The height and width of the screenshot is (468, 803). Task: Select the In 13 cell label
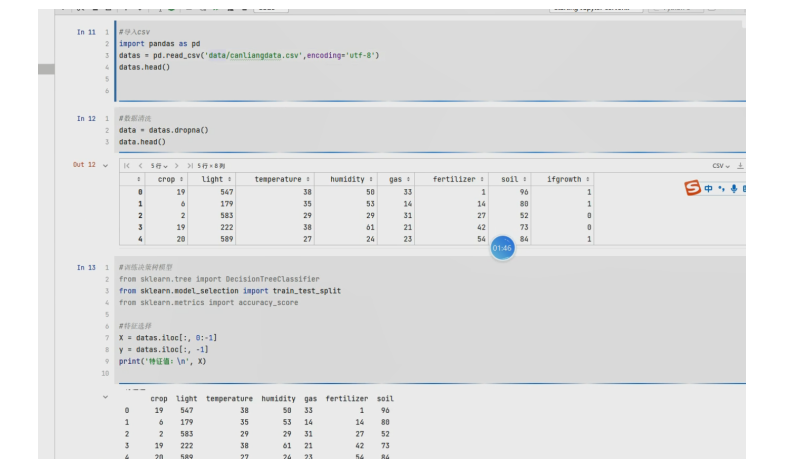86,268
